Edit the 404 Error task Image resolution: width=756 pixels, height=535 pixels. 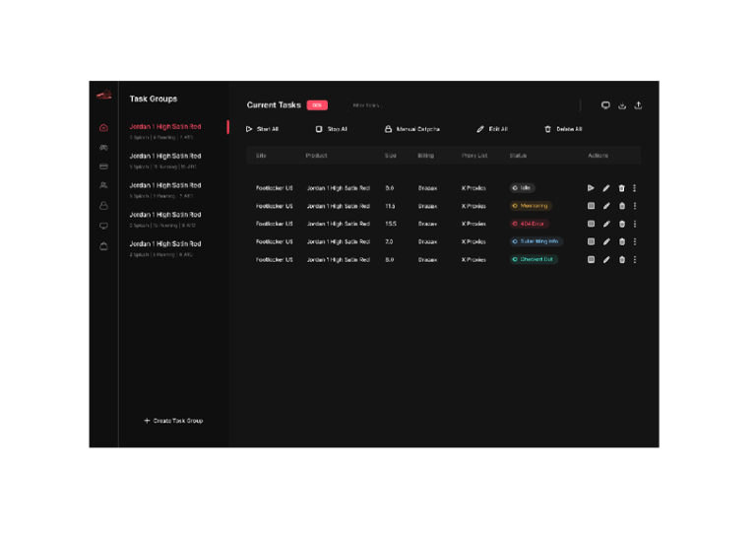pos(606,224)
